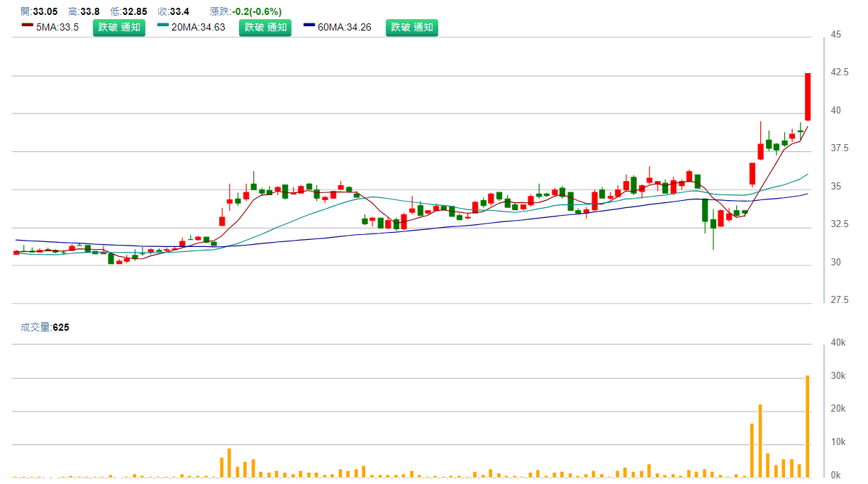Screen dimensions: 868x484
Task: Click the 跌破 通知 button next to 60MA
Action: click(x=411, y=28)
